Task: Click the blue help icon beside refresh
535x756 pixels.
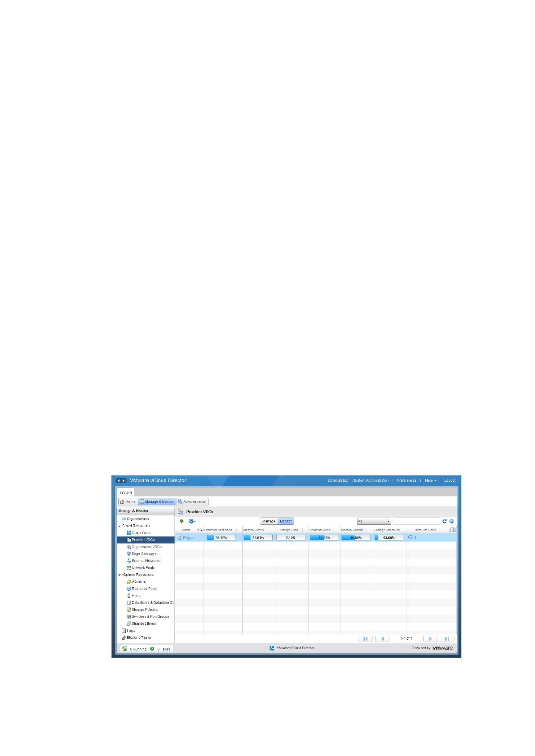Action: (x=451, y=521)
